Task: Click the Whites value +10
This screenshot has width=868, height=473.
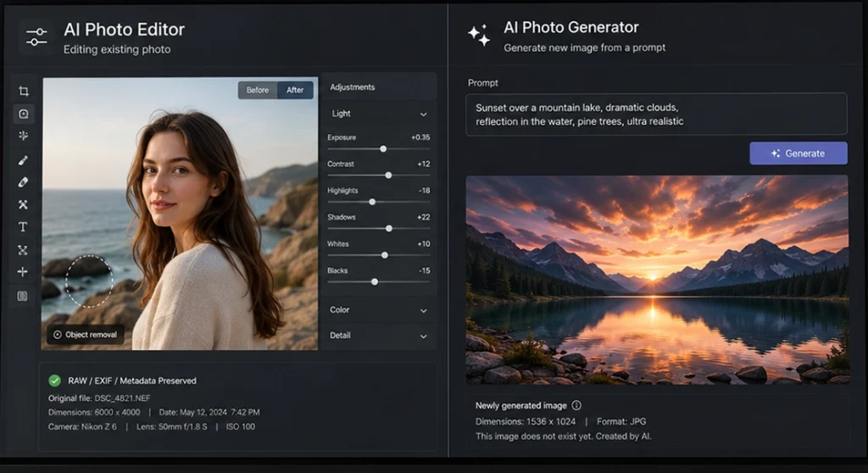Action: 424,243
